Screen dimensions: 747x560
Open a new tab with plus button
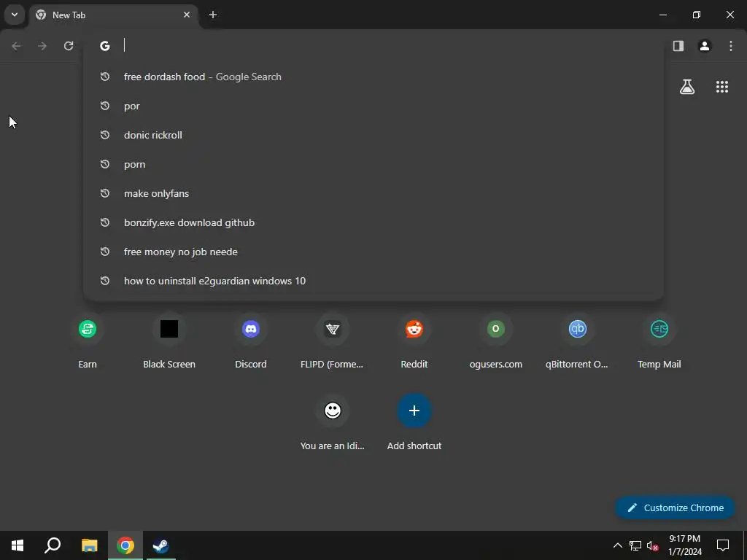tap(213, 15)
